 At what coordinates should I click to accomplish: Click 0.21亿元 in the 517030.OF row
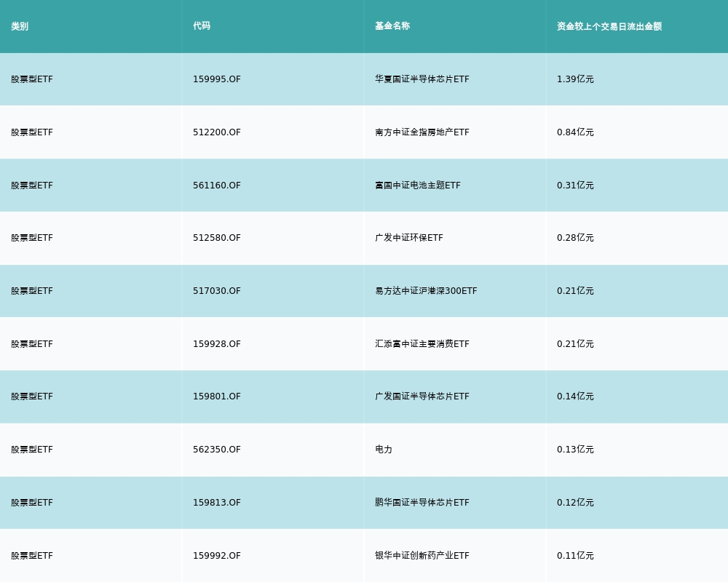pyautogui.click(x=575, y=291)
